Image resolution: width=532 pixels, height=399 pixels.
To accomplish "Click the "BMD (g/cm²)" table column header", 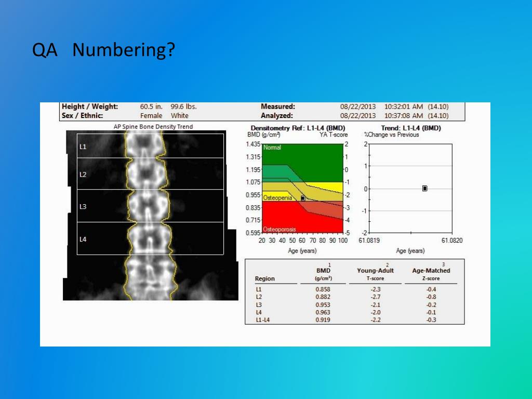I will coord(323,274).
